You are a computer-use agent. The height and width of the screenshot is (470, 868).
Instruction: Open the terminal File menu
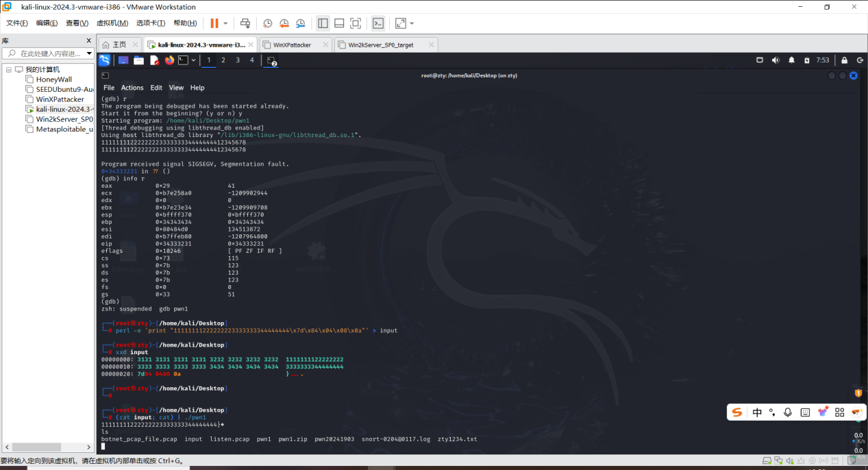click(x=109, y=88)
